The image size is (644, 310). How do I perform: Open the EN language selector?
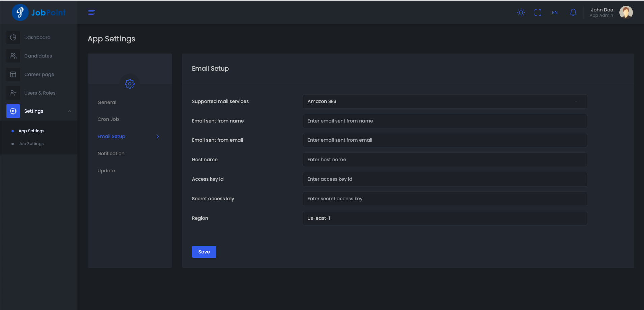tap(554, 12)
